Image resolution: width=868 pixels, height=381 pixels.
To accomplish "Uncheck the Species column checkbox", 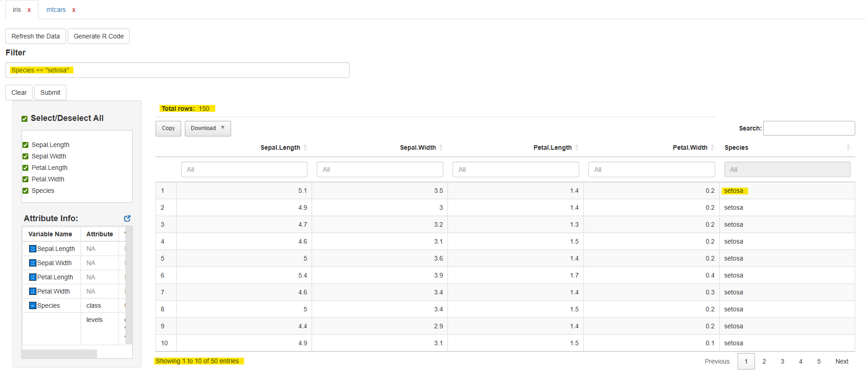I will click(x=26, y=191).
